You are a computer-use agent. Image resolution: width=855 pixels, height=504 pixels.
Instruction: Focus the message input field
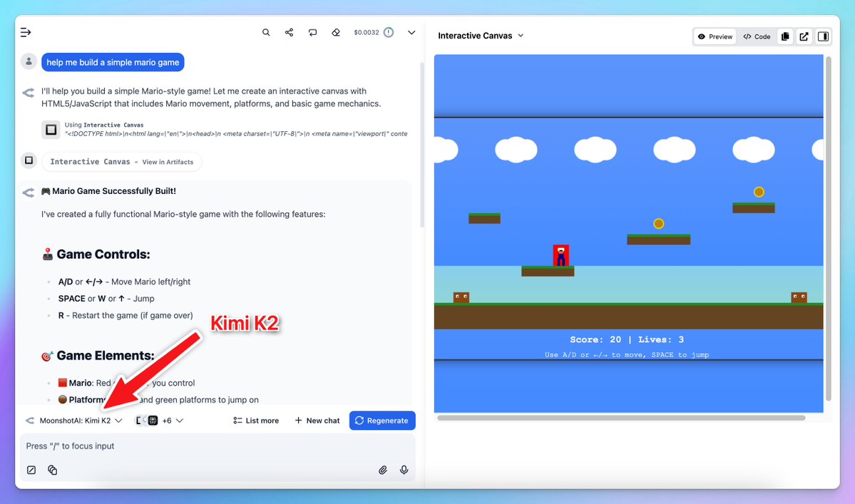click(217, 446)
